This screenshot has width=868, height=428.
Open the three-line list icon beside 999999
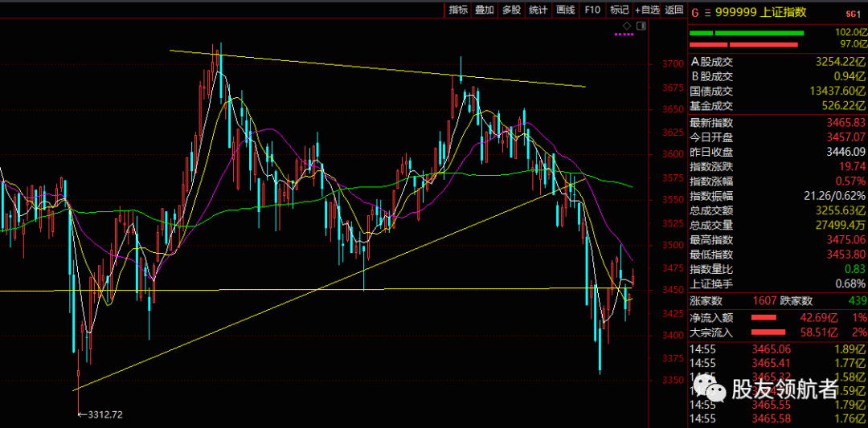tap(708, 11)
